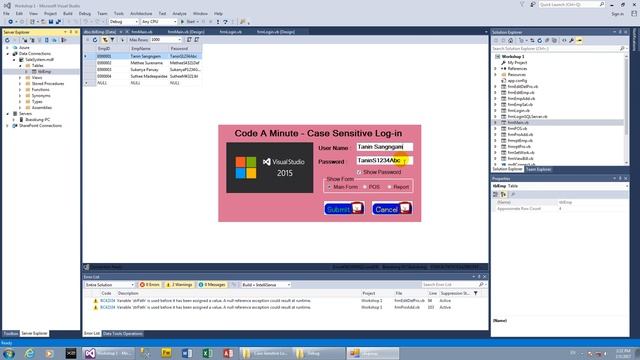Click the Submit button in login form
Viewport: 640px width, 360px height.
coord(344,209)
